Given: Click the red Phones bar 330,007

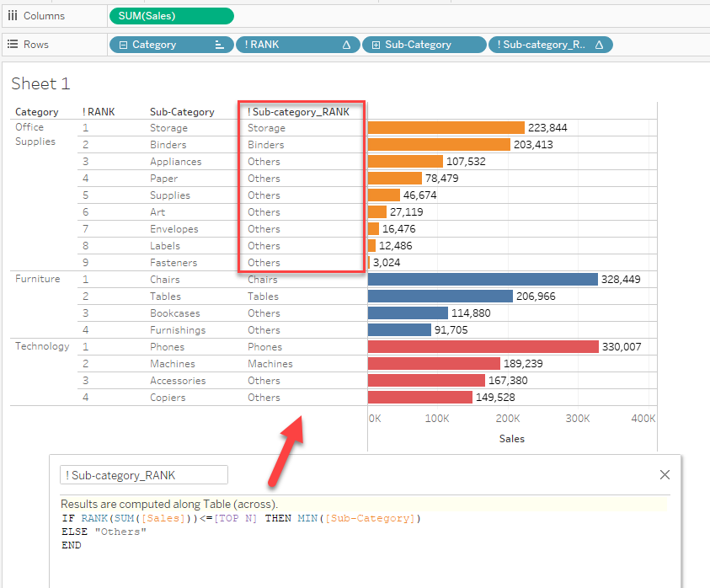Looking at the screenshot, I should point(483,347).
